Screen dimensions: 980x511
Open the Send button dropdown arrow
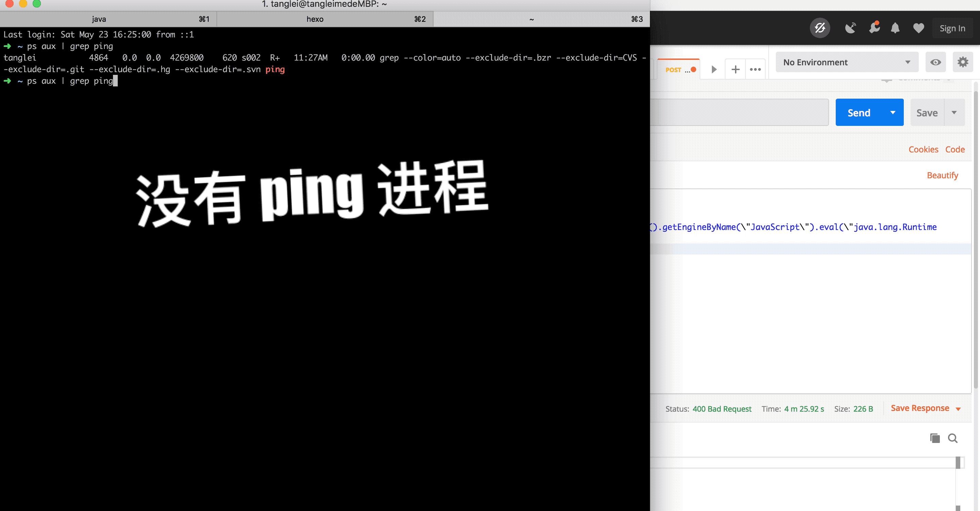893,112
